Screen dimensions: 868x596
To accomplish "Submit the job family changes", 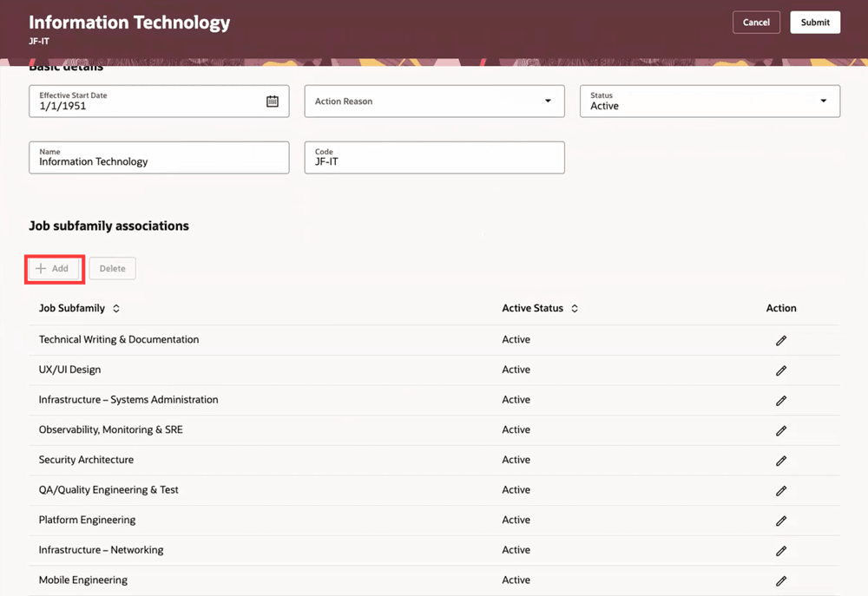I will [x=815, y=23].
